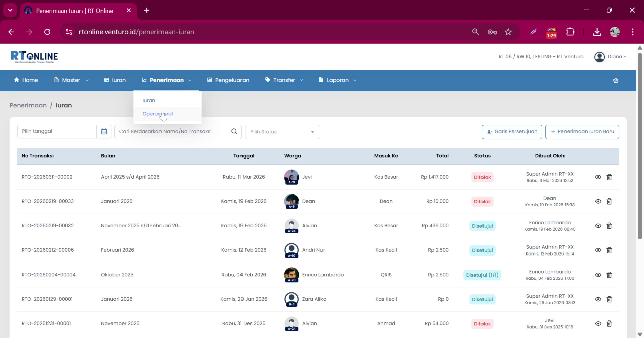
Task: View details of Dean's Januari 2026 transaction
Action: click(x=598, y=201)
